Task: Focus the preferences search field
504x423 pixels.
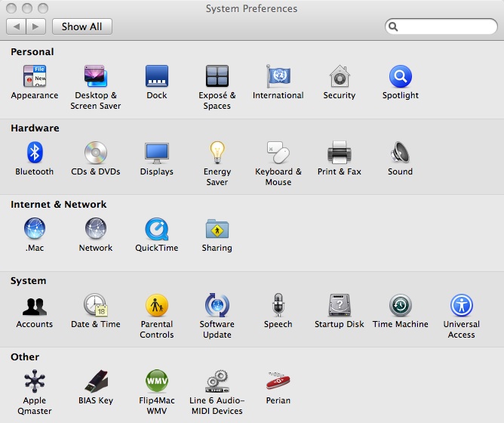Action: (441, 26)
